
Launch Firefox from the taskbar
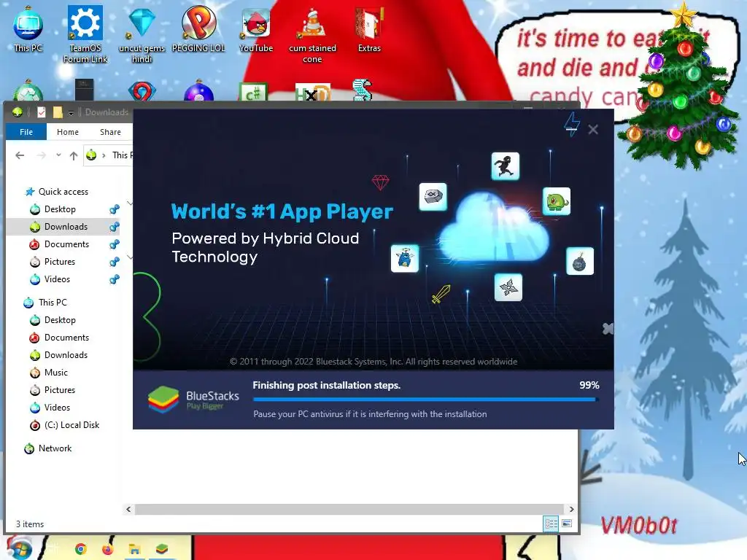point(108,549)
